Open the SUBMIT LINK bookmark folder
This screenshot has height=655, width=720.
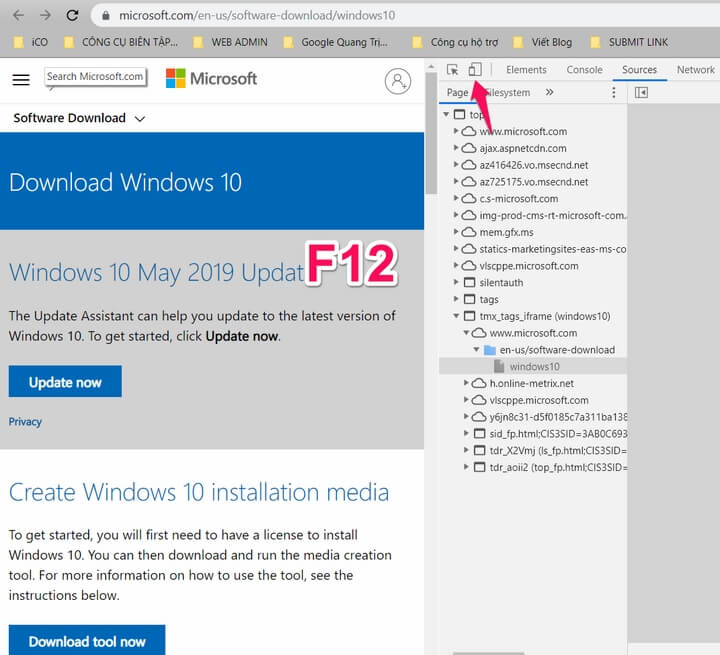click(629, 42)
